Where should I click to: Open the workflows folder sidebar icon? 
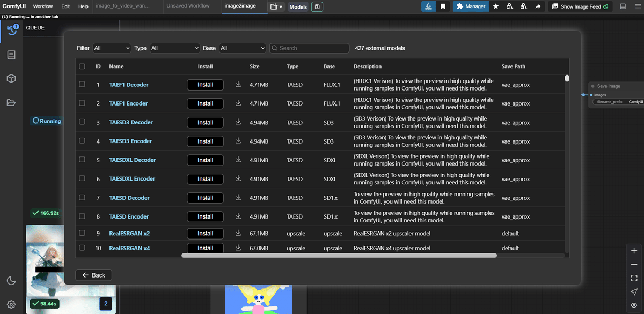point(11,102)
